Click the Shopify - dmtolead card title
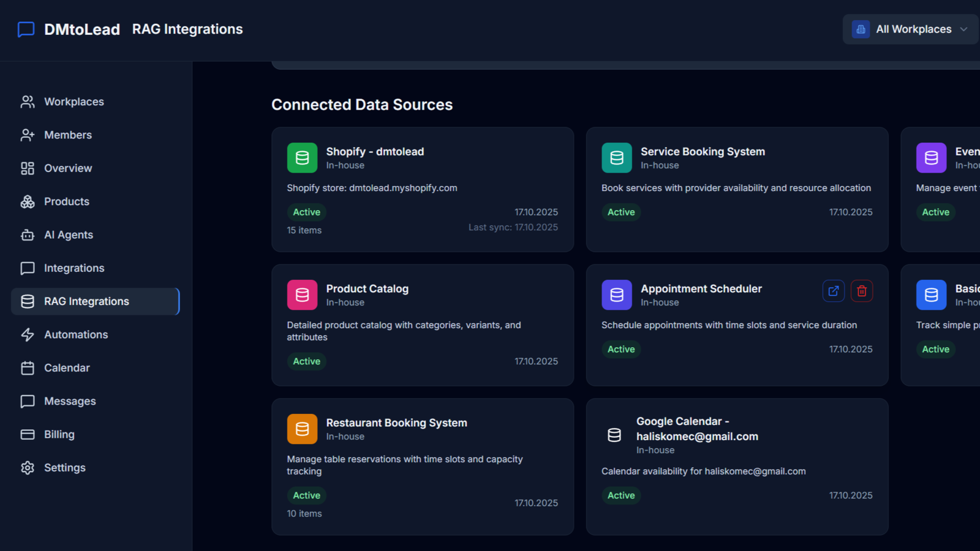 coord(375,152)
